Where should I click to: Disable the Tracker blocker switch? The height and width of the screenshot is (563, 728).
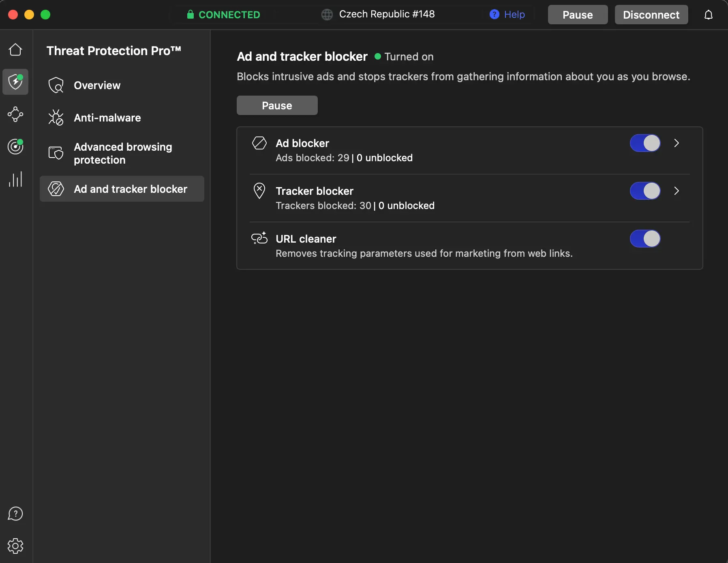coord(645,191)
